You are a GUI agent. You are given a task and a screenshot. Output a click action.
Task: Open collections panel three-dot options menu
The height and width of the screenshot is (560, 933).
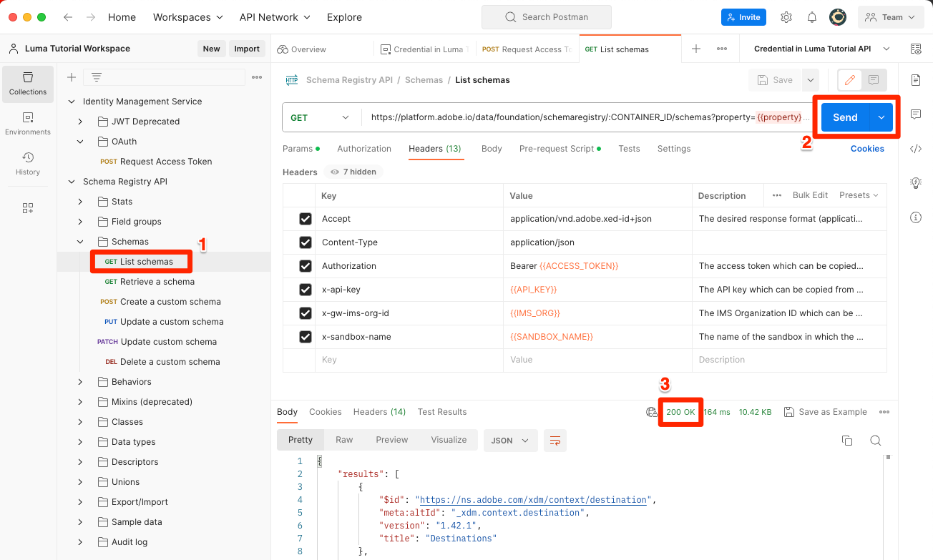[256, 77]
